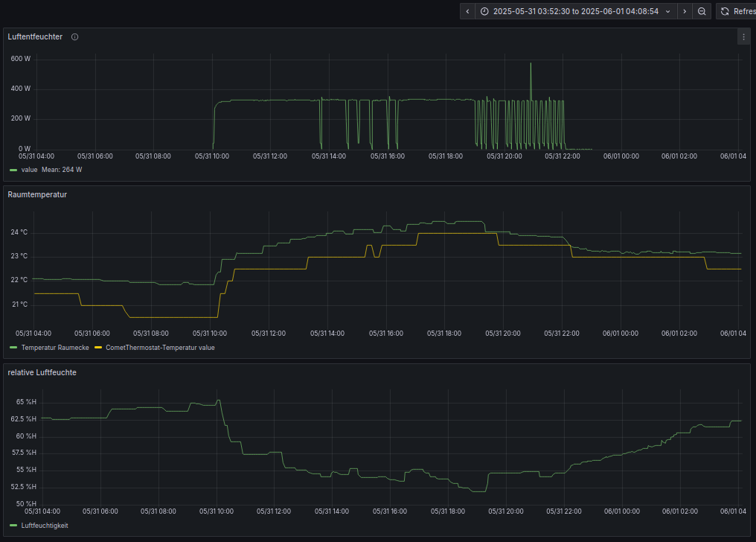Click yellow color swatch of CometThermostat-Temperatur
This screenshot has height=542, width=756.
[97, 348]
